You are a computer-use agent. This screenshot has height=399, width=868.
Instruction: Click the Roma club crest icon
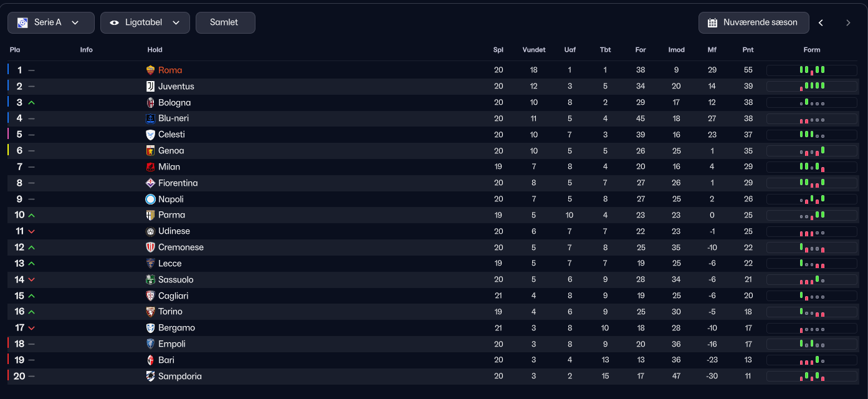tap(150, 70)
